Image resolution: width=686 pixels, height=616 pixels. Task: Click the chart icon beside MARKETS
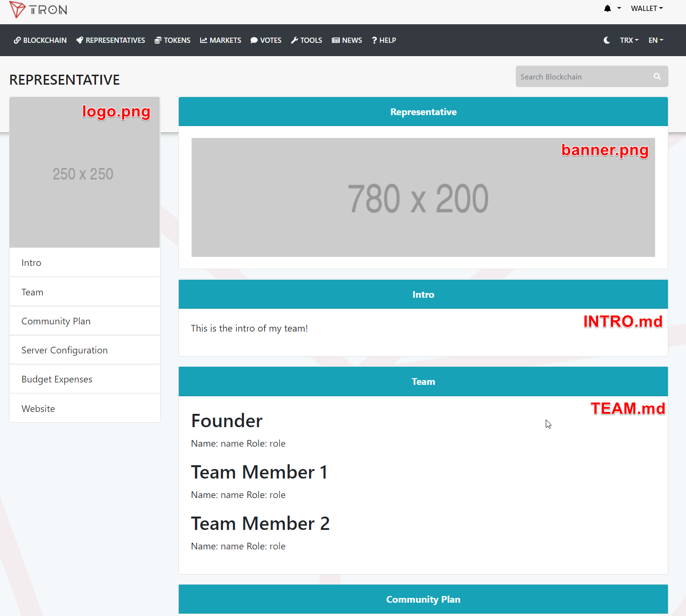click(203, 40)
